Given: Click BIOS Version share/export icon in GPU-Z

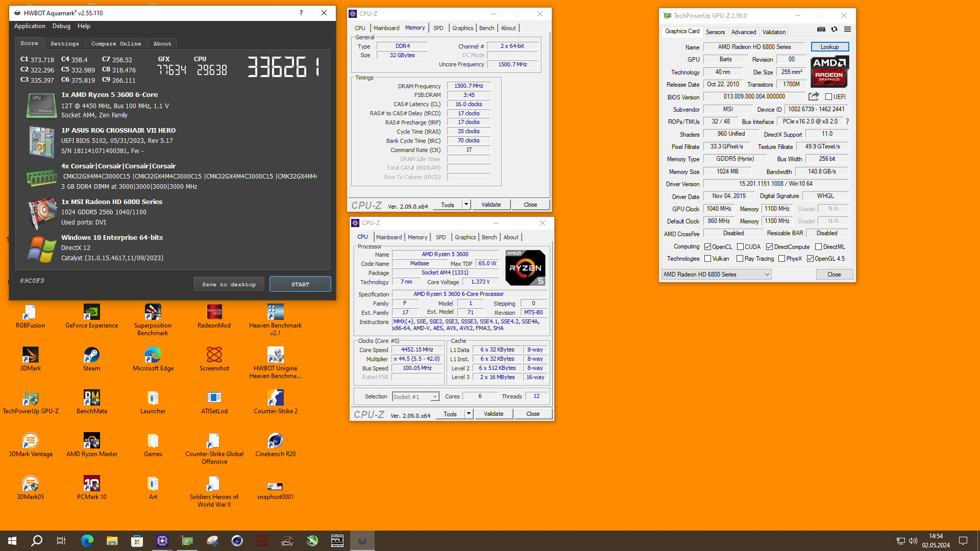Looking at the screenshot, I should [814, 96].
